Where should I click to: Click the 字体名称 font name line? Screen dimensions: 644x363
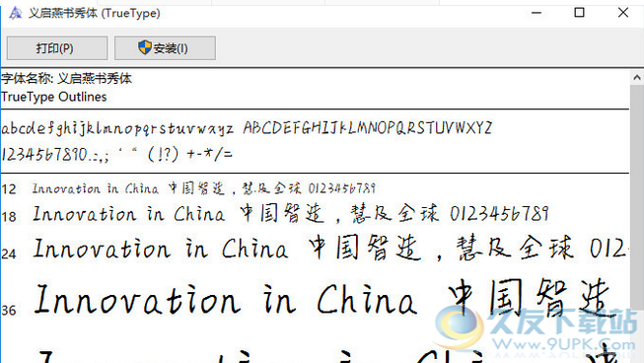click(x=66, y=78)
